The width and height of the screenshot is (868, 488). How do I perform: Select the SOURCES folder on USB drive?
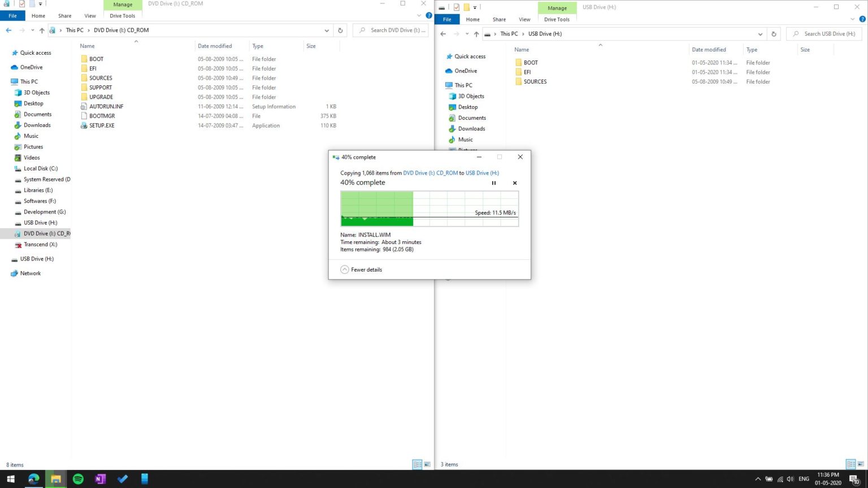535,81
